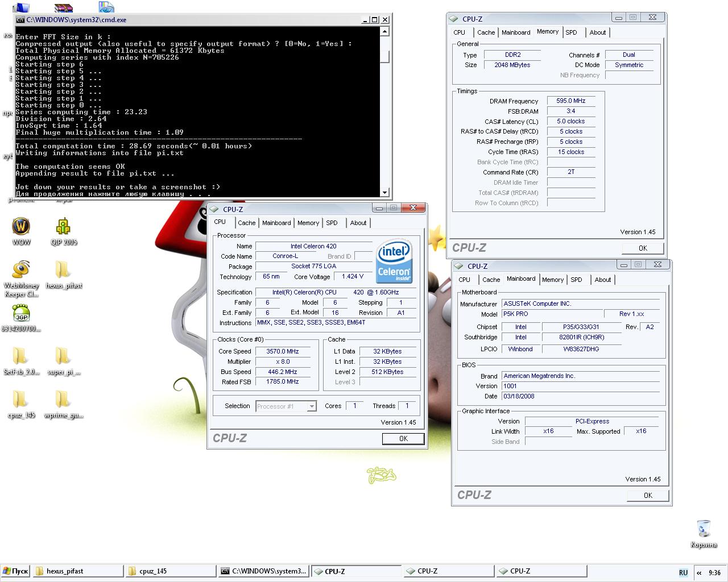Open the wprime desktop folder
The height and width of the screenshot is (582, 728).
click(63, 404)
